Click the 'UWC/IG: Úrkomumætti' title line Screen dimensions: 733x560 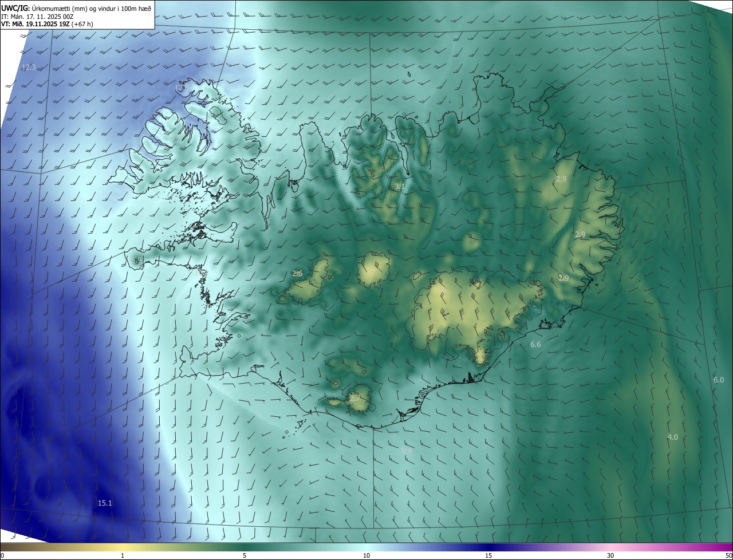76,8
